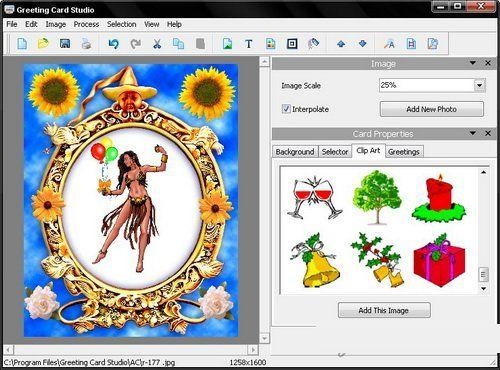The image size is (500, 370).
Task: Open the Edit menu
Action: [31, 24]
